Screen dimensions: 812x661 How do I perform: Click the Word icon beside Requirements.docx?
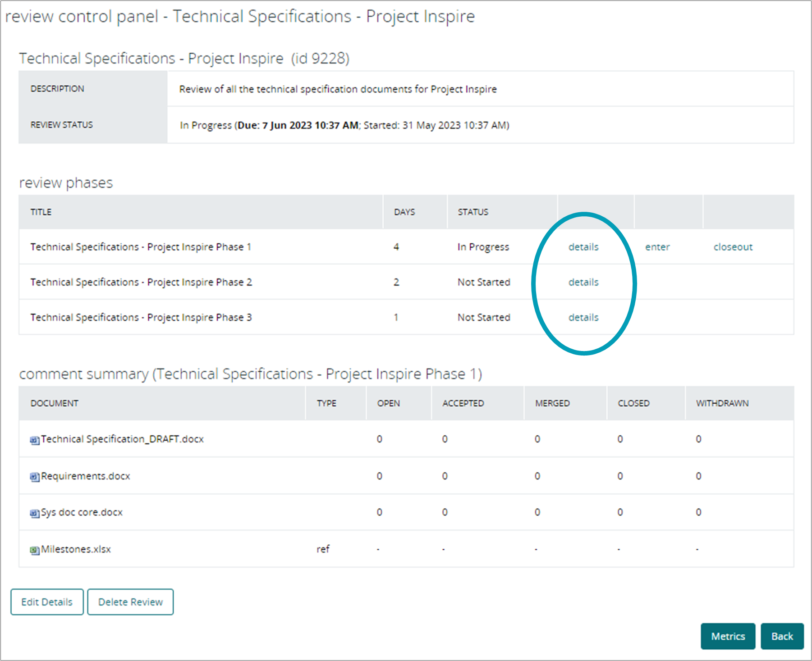[x=35, y=477]
